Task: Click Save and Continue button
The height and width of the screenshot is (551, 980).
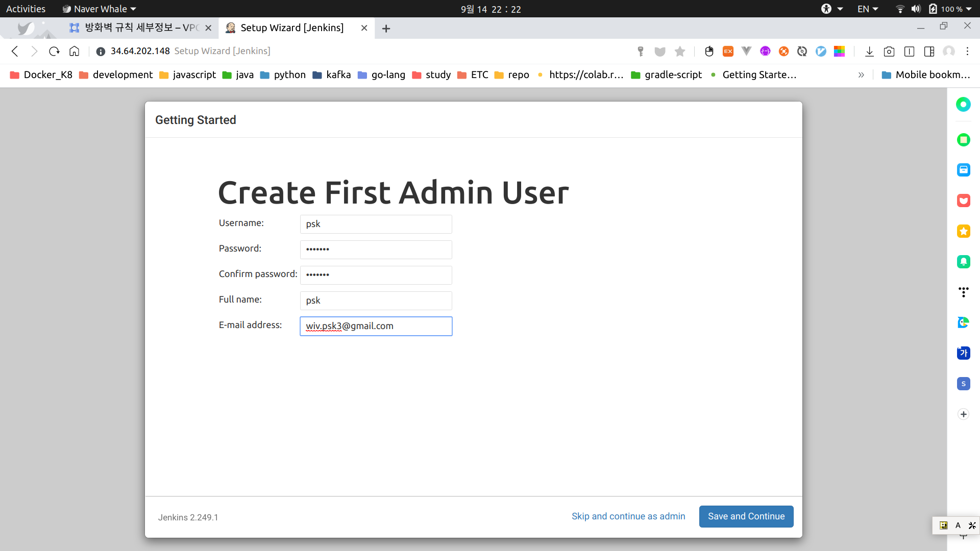Action: pyautogui.click(x=746, y=516)
